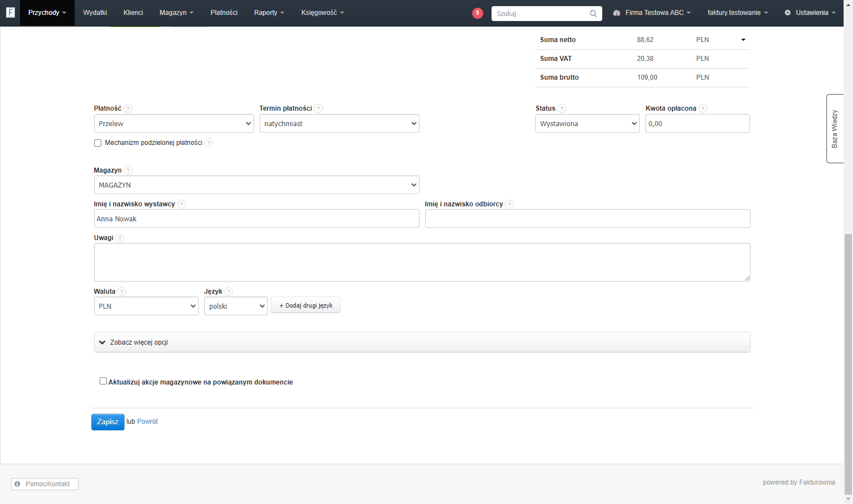Open Termin płatności dropdown showing natychmiast
This screenshot has height=504, width=853.
(339, 123)
